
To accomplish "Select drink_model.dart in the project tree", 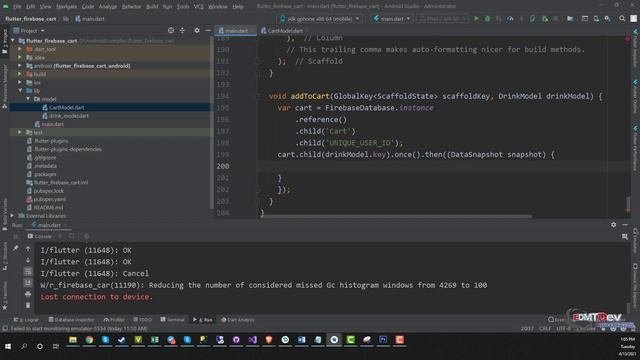I will (69, 116).
